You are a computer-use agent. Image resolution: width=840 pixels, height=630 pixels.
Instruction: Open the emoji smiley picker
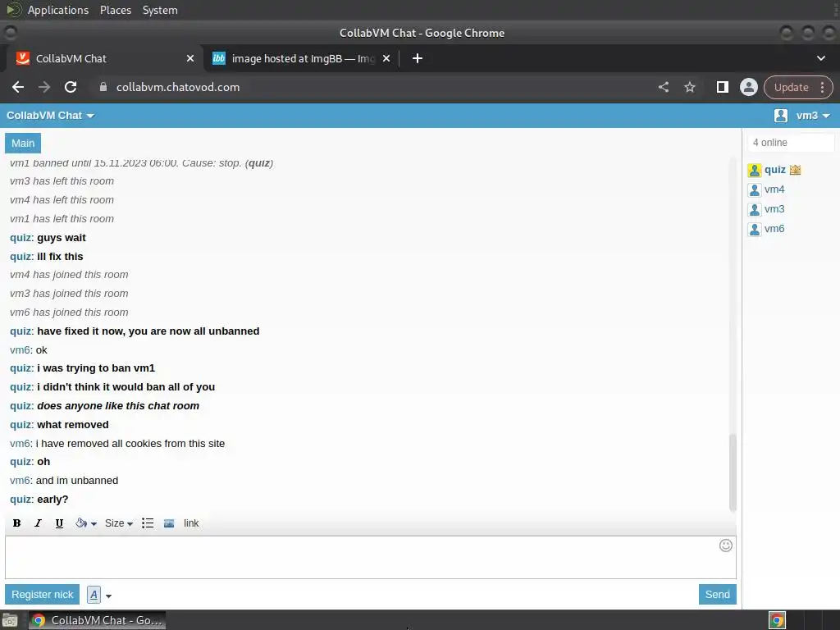point(725,546)
